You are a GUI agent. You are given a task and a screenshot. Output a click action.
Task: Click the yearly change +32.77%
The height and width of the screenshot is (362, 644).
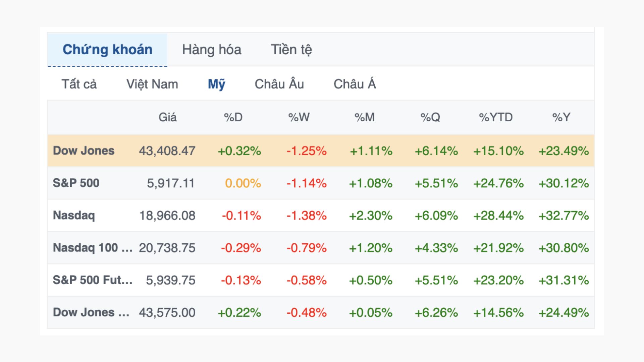(564, 216)
